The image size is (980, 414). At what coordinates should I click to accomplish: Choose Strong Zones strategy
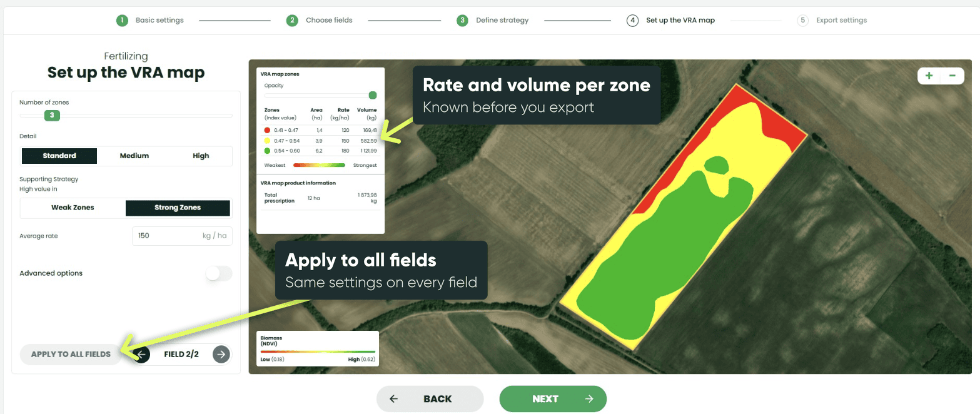pyautogui.click(x=178, y=208)
